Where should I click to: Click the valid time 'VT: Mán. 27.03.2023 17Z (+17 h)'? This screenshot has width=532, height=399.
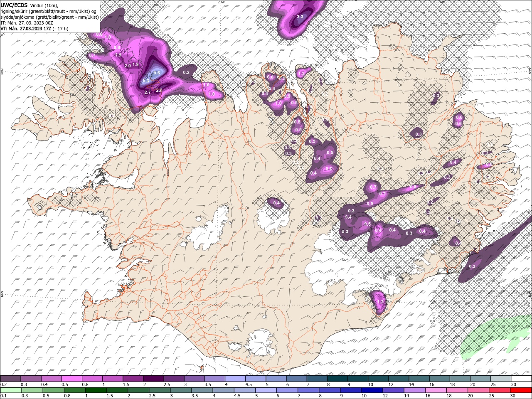[x=34, y=29]
